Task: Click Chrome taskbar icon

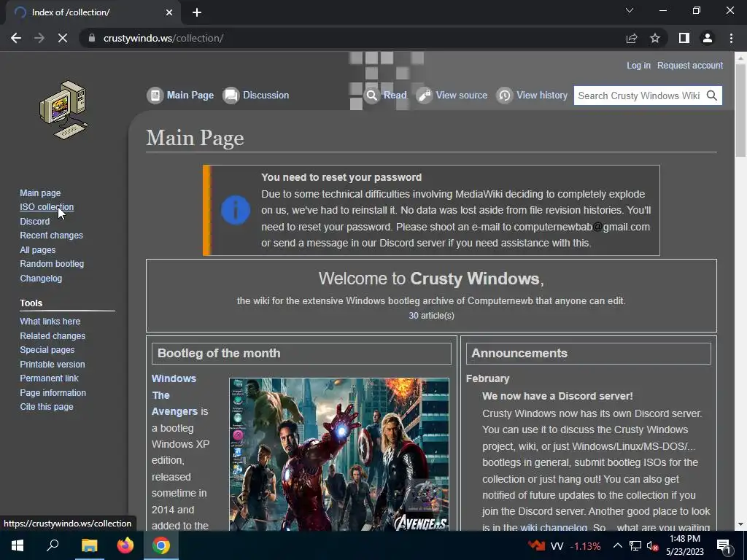Action: tap(161, 545)
